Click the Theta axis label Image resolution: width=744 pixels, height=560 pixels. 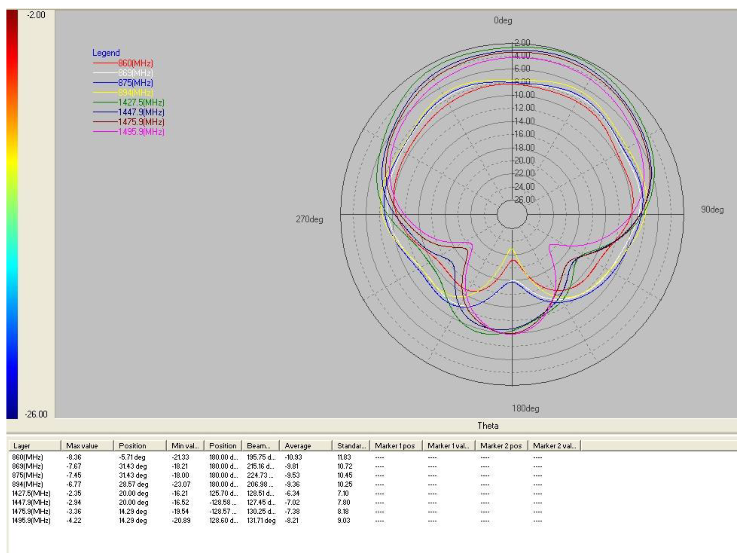[488, 425]
